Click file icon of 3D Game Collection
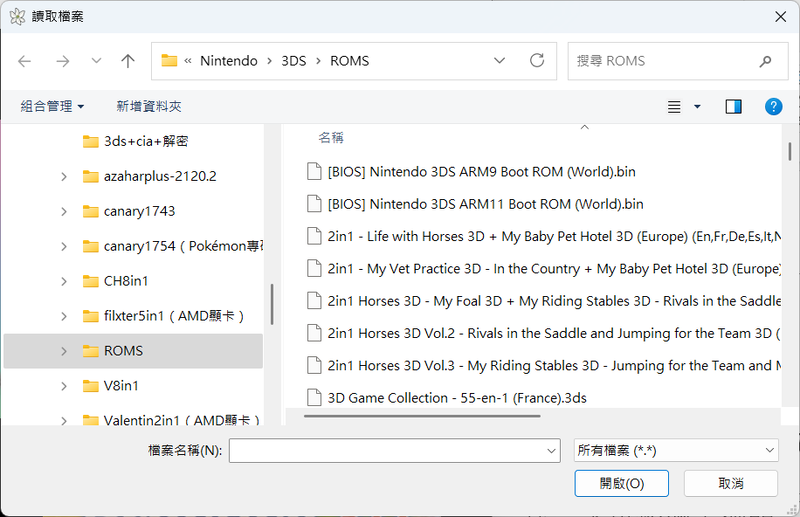Screen dimensions: 800x517 tap(314, 397)
